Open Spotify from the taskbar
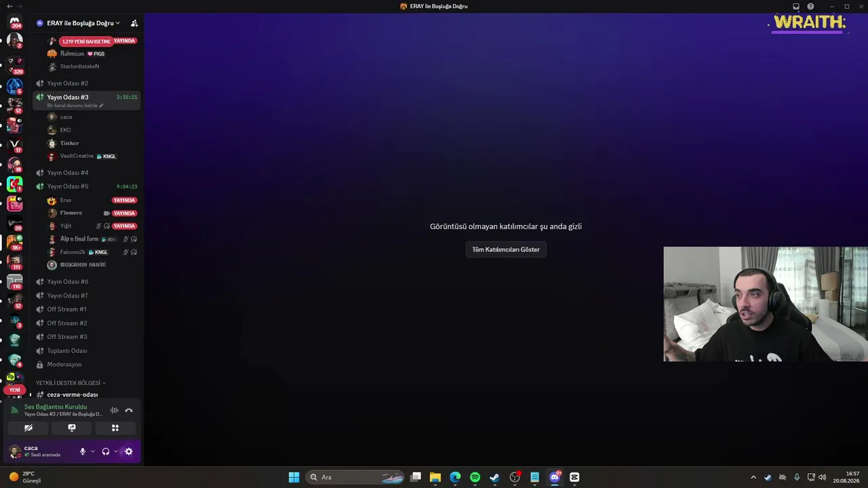868x488 pixels. tap(475, 477)
